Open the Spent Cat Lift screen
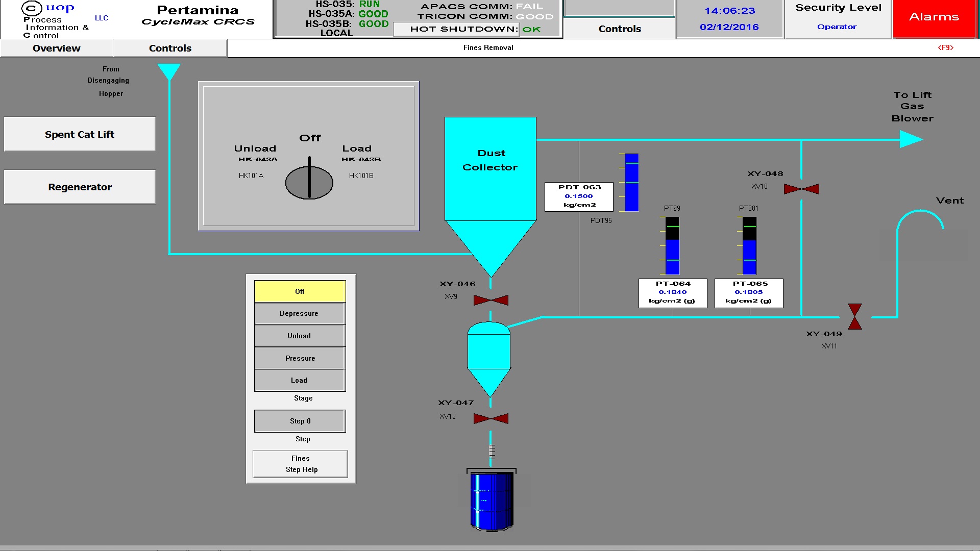Image resolution: width=980 pixels, height=551 pixels. tap(80, 134)
